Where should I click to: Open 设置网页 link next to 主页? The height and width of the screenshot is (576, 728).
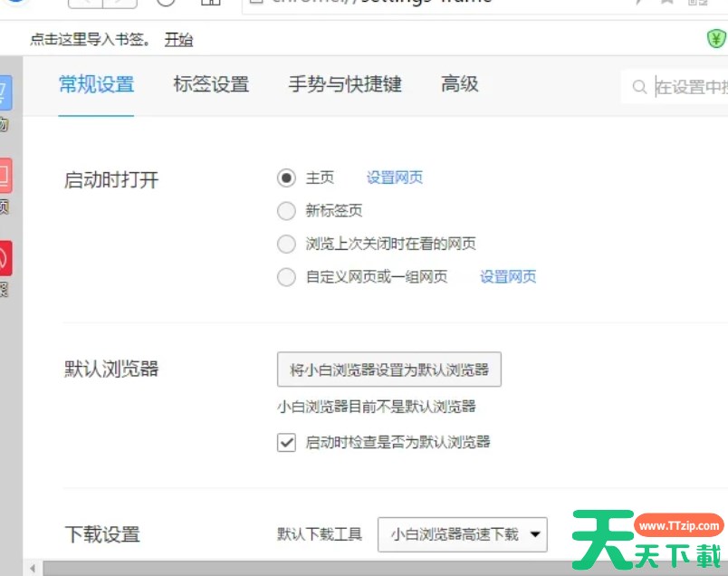pos(394,178)
